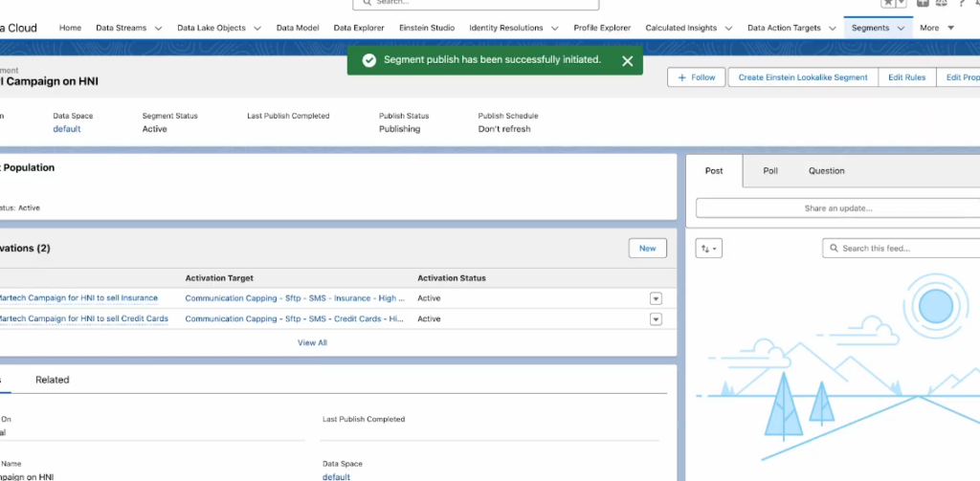Go to Einstein Studio in navigation
Viewport: 980px width, 481px height.
point(426,29)
